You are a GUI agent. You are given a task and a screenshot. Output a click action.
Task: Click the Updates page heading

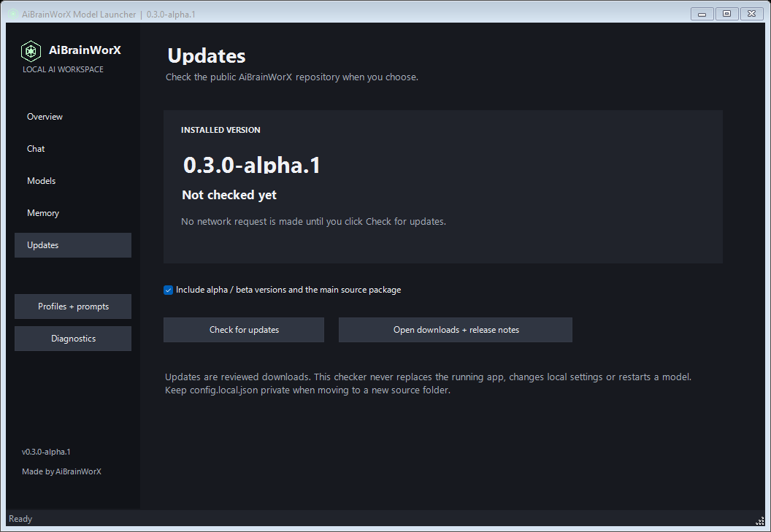tap(207, 55)
